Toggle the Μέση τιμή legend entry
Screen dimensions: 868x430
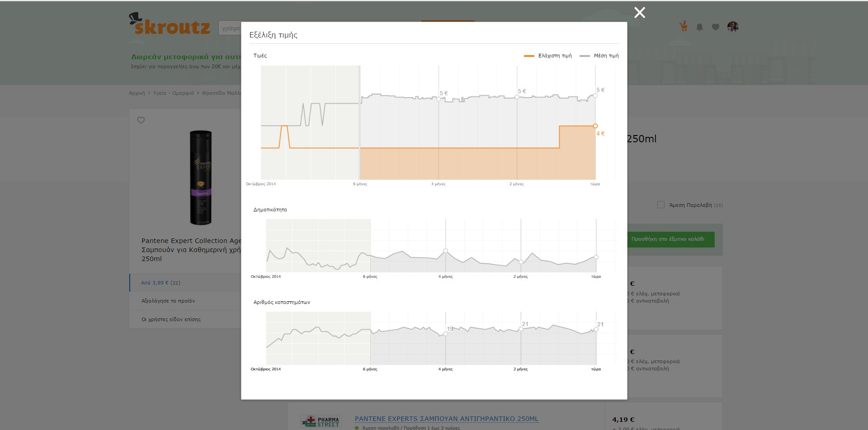[599, 56]
